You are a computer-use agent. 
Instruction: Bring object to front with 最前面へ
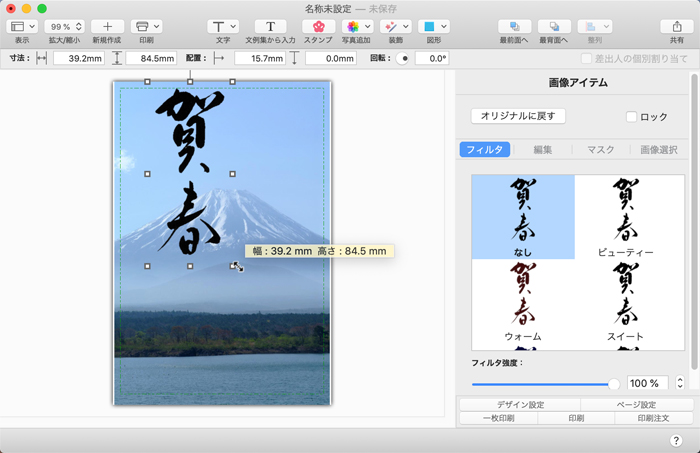pyautogui.click(x=514, y=26)
